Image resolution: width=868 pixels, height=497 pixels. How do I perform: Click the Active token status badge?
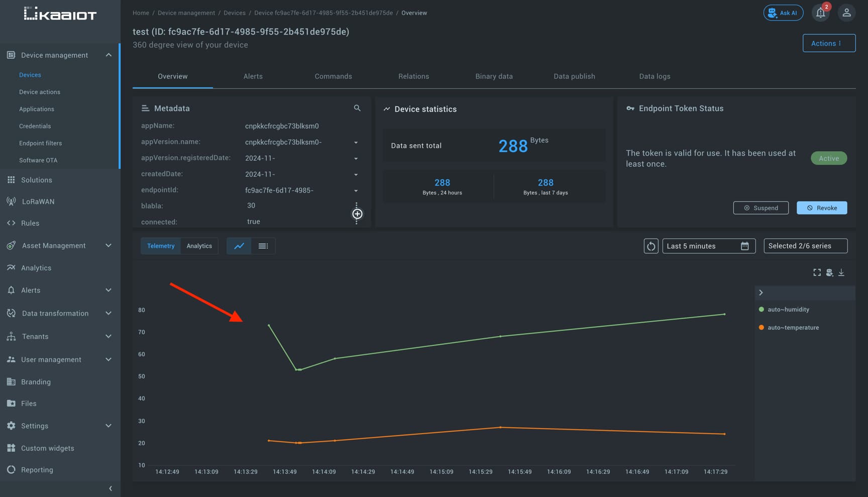click(x=829, y=158)
